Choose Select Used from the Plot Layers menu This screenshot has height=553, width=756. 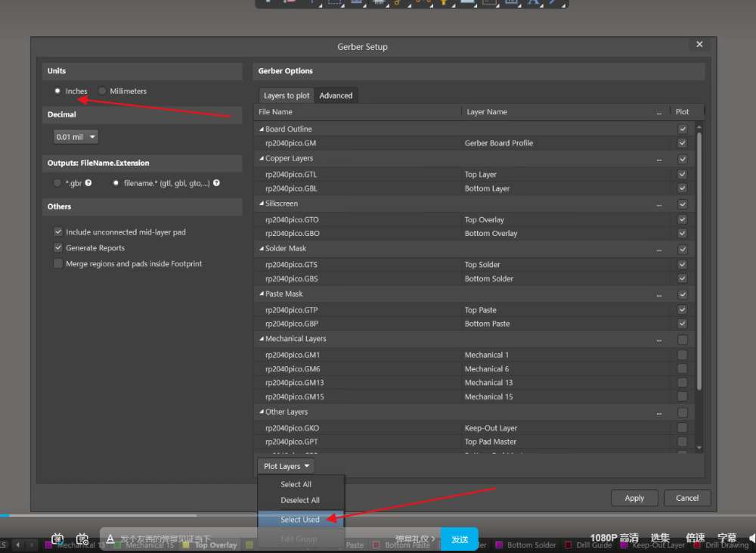301,519
